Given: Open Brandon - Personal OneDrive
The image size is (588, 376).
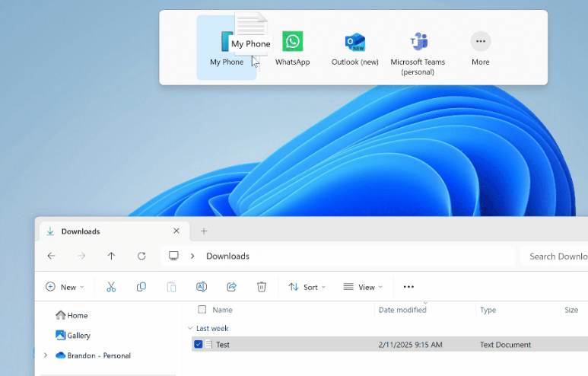Looking at the screenshot, I should pyautogui.click(x=93, y=355).
